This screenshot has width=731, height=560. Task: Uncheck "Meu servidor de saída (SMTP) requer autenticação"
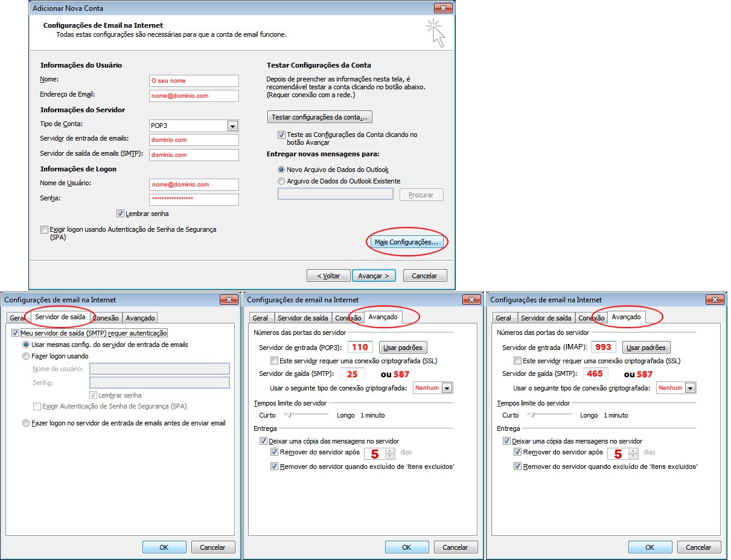15,333
